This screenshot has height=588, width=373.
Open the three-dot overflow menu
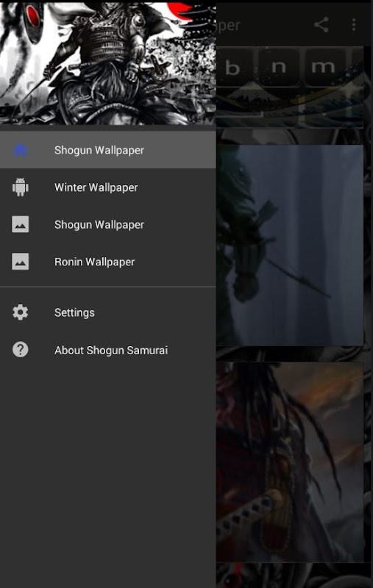[353, 25]
